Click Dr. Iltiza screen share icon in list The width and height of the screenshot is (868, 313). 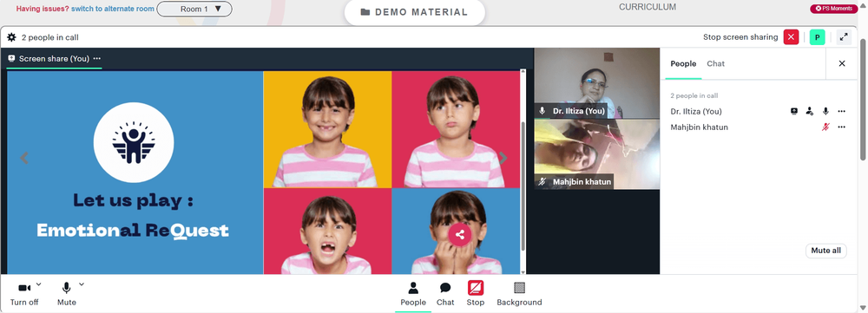794,111
